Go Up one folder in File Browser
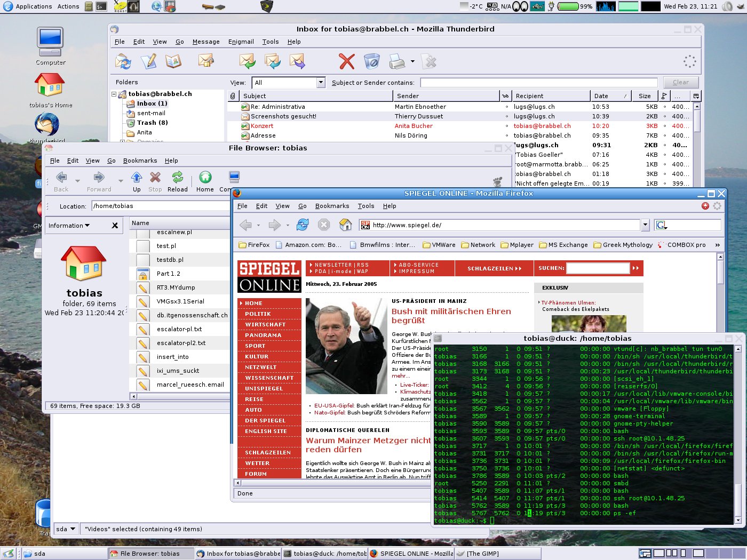Image resolution: width=747 pixels, height=560 pixels. tap(137, 181)
